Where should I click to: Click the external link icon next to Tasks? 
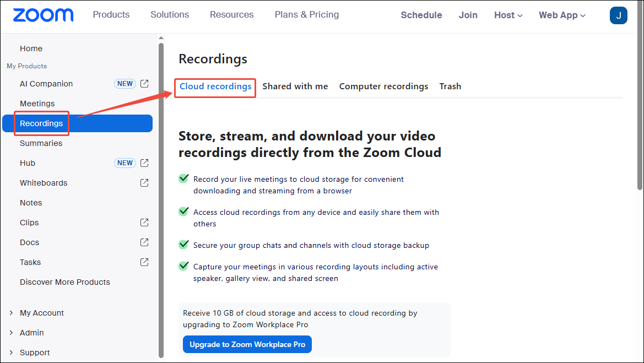point(144,262)
